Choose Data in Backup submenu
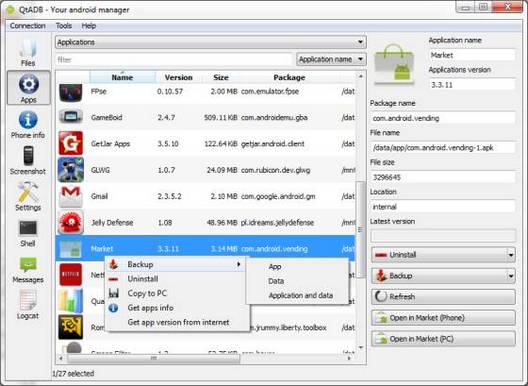The height and width of the screenshot is (386, 528). coord(298,281)
